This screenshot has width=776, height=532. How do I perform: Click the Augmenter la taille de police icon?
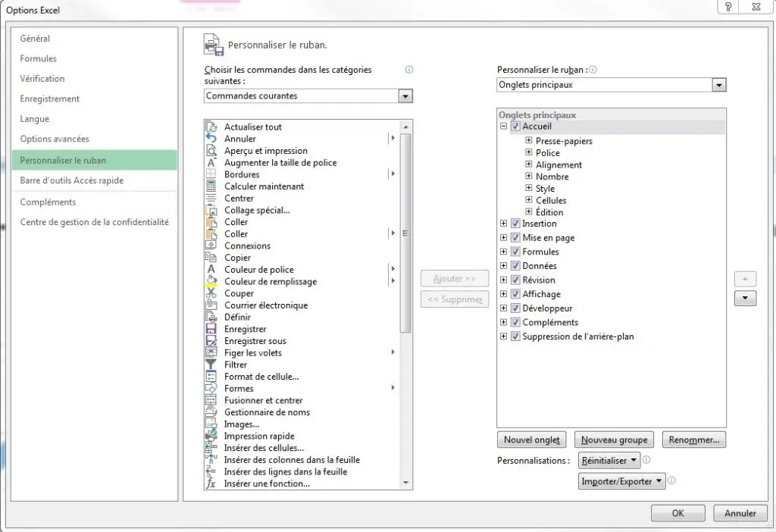click(211, 162)
